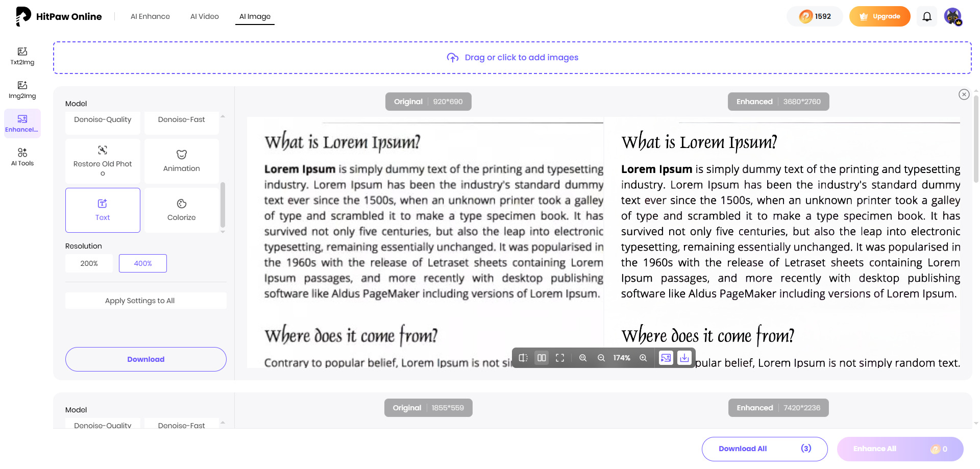
Task: Choose the Animation model
Action: [x=181, y=161]
